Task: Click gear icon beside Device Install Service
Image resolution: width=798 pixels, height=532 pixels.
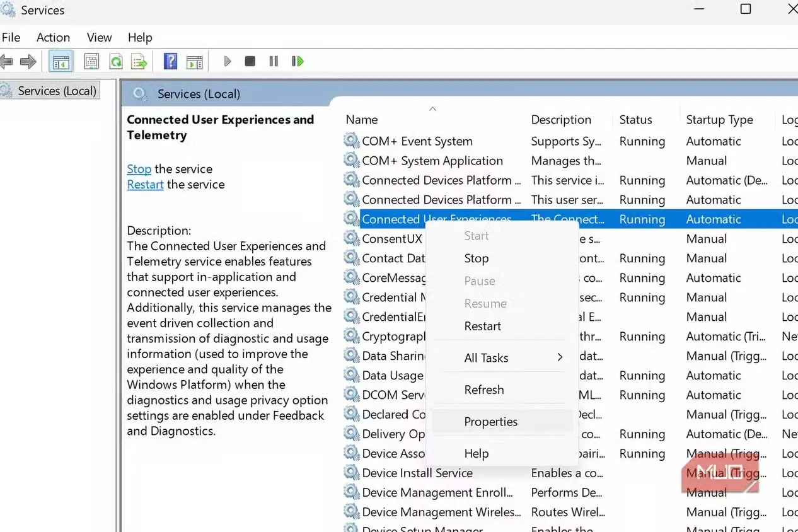Action: [x=351, y=473]
